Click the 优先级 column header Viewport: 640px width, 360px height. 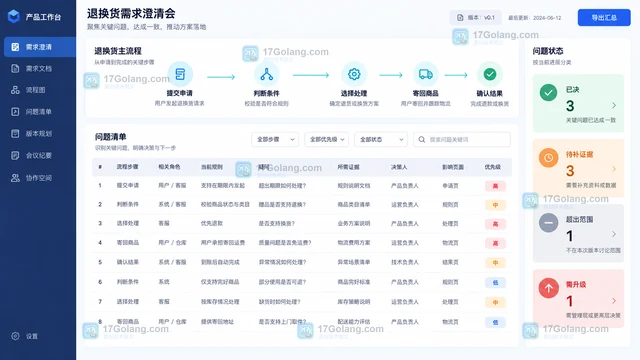pos(493,167)
